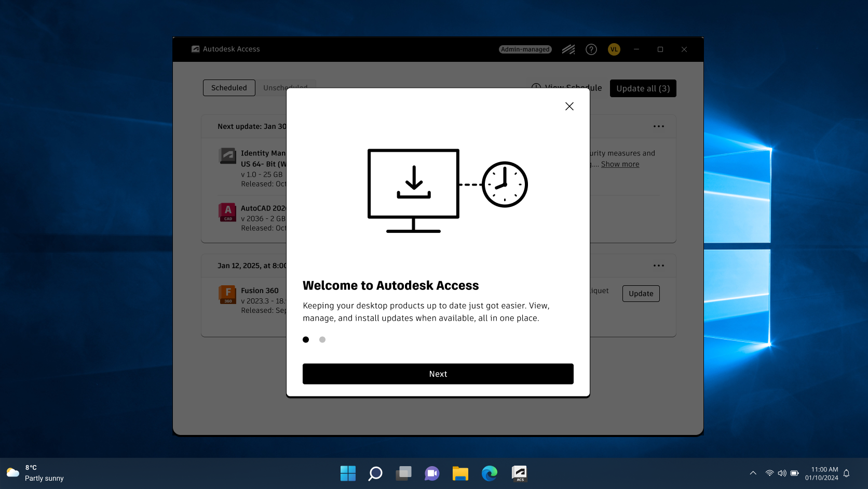Click Update all (3) button
This screenshot has height=489, width=868.
tap(643, 88)
